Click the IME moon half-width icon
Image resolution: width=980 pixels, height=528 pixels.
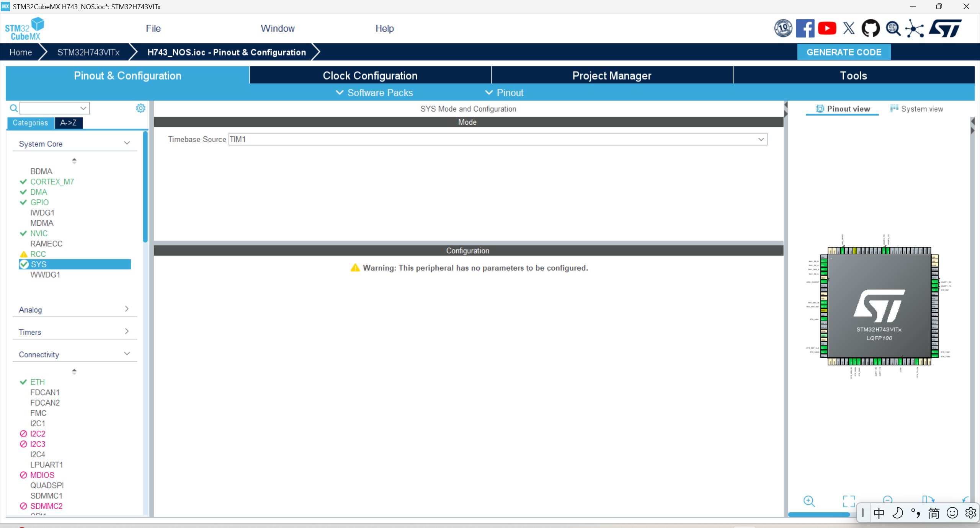tap(897, 513)
